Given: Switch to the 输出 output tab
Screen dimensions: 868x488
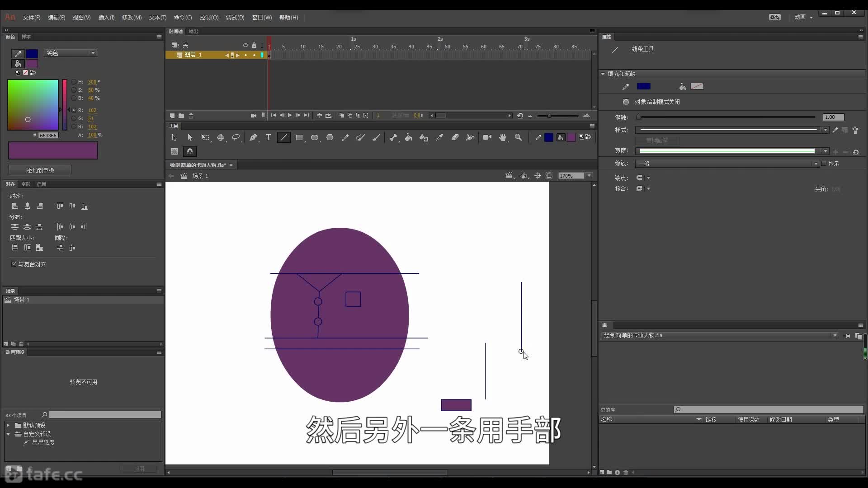Looking at the screenshot, I should 193,31.
